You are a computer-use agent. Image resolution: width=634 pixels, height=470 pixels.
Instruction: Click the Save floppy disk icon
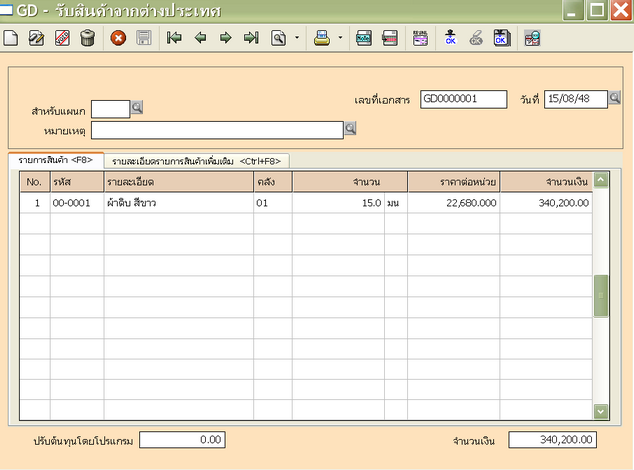[143, 39]
